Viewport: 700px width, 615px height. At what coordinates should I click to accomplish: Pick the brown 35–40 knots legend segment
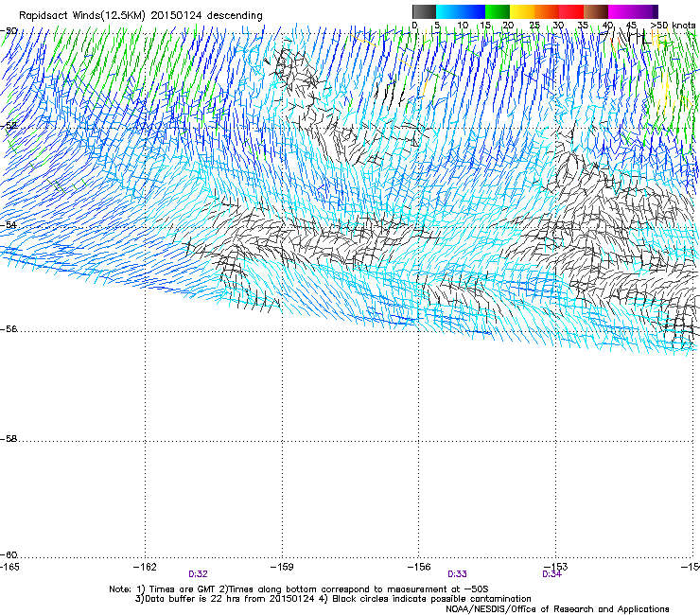pyautogui.click(x=596, y=11)
